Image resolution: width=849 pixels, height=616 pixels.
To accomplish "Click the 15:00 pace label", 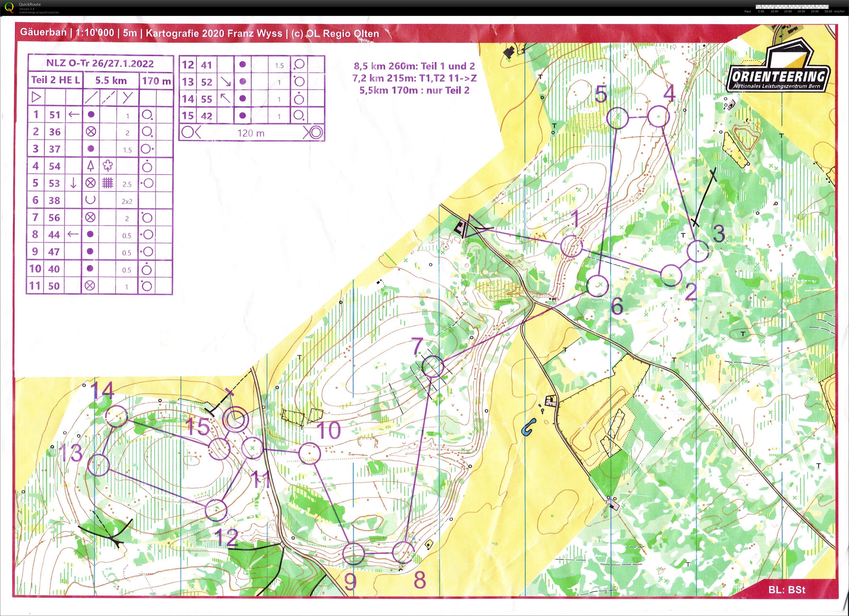I will click(x=788, y=12).
